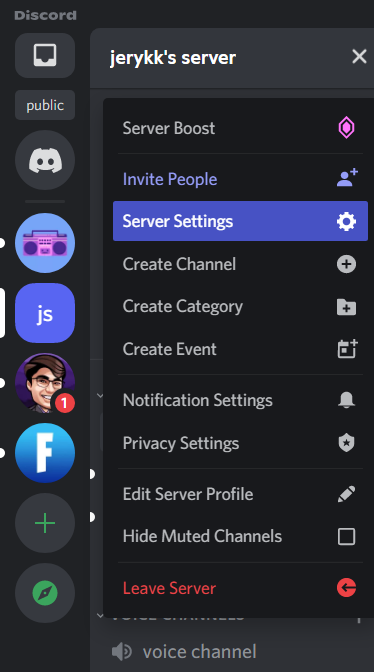Click the pink Server Boost gem icon
This screenshot has width=374, height=672.
click(x=346, y=128)
